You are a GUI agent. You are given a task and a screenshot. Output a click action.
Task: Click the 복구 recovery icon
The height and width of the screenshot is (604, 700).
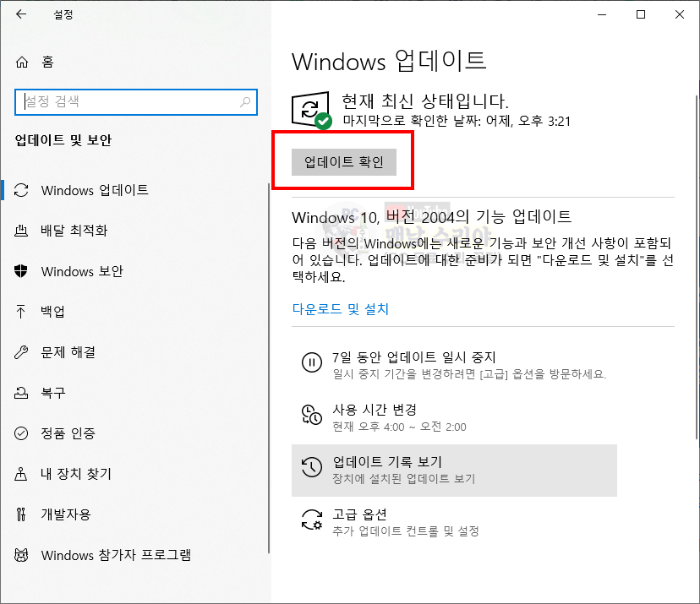pyautogui.click(x=21, y=393)
